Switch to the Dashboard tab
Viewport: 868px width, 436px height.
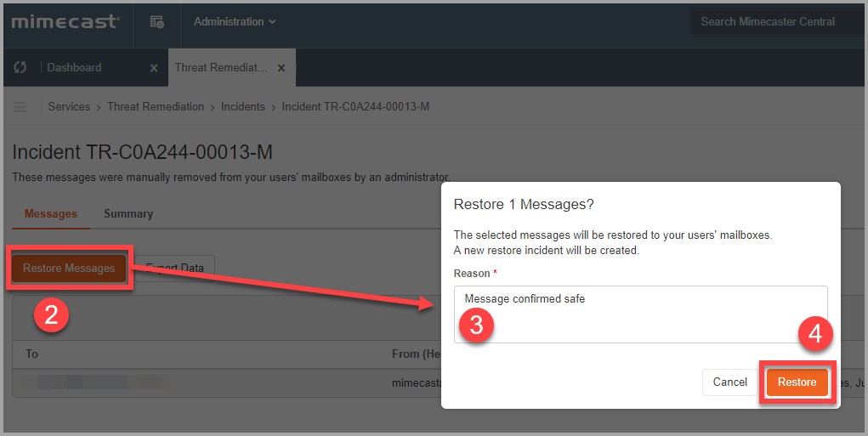click(74, 68)
